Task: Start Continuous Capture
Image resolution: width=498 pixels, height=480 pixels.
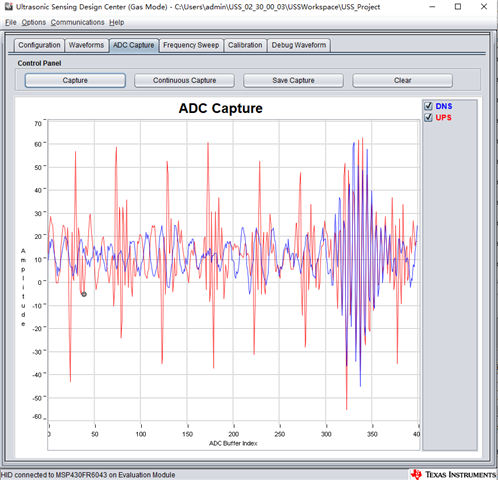Action: click(184, 80)
